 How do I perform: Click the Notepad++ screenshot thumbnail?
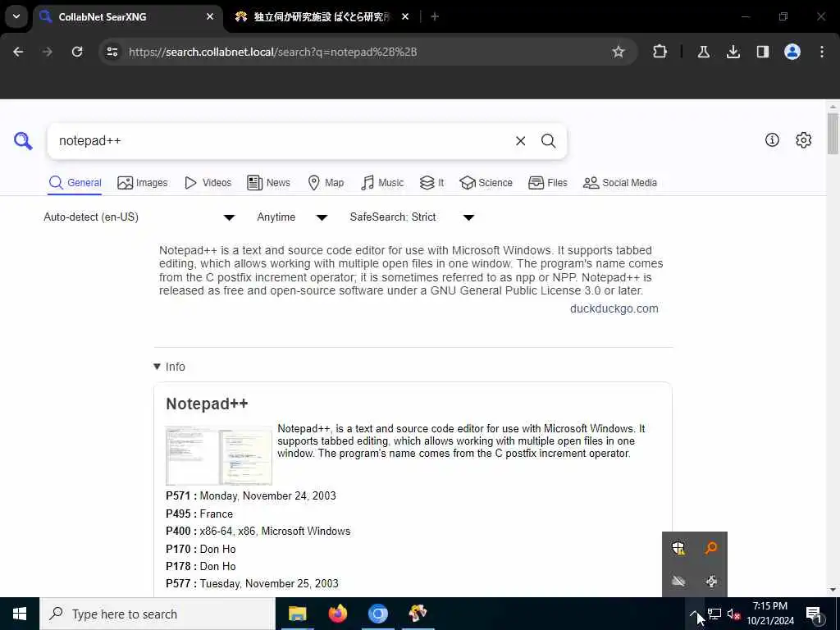point(218,455)
